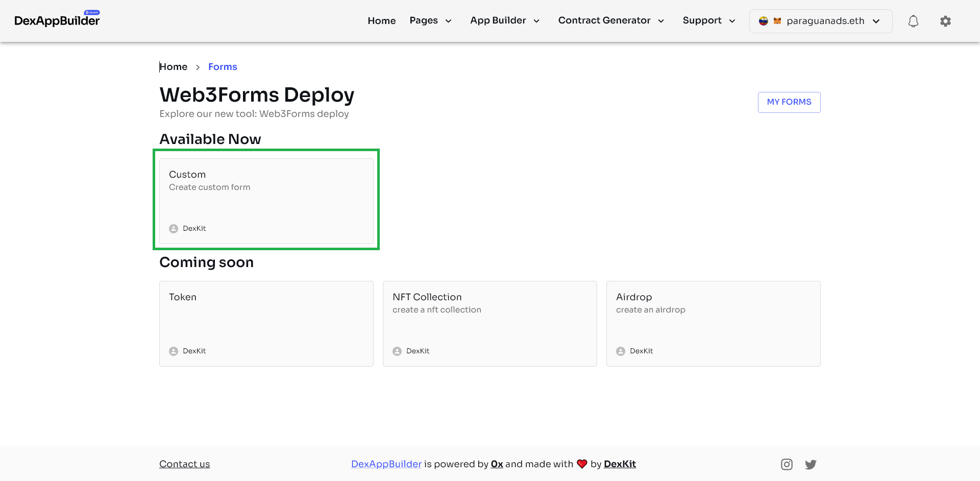Open settings via the gear icon
Viewport: 980px width, 481px height.
(x=945, y=21)
